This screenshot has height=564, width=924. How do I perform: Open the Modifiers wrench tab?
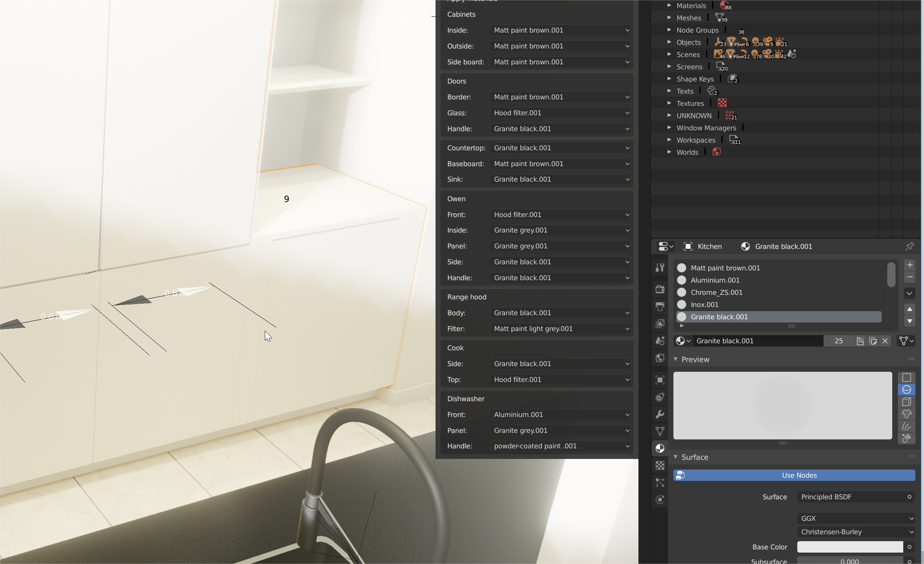point(660,414)
